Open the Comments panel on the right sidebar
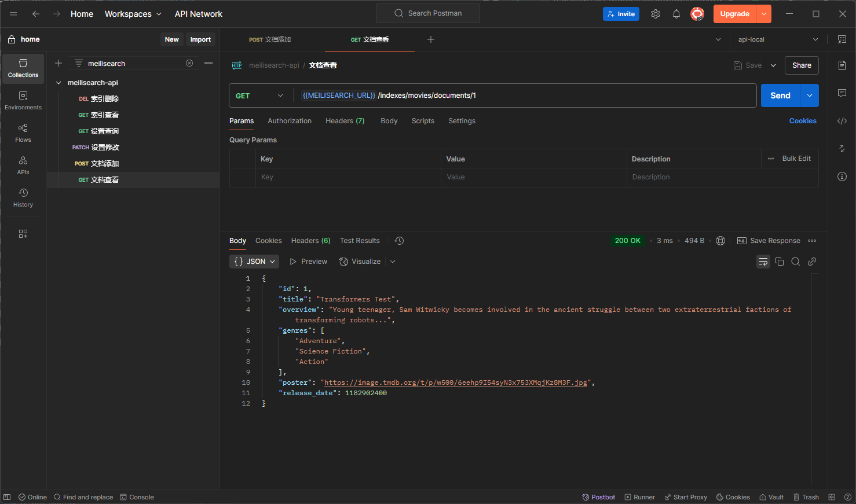The width and height of the screenshot is (856, 504). coord(842,92)
